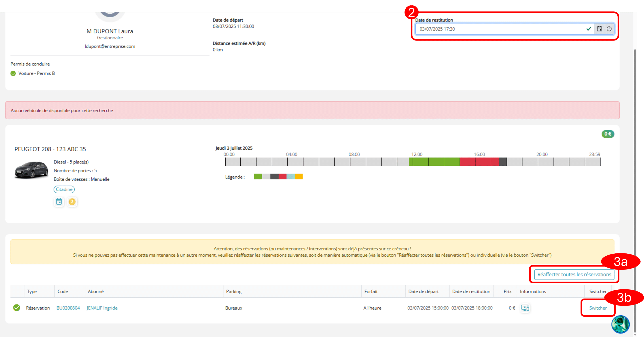Click the Citadine category tag
The height and width of the screenshot is (337, 644).
(64, 189)
